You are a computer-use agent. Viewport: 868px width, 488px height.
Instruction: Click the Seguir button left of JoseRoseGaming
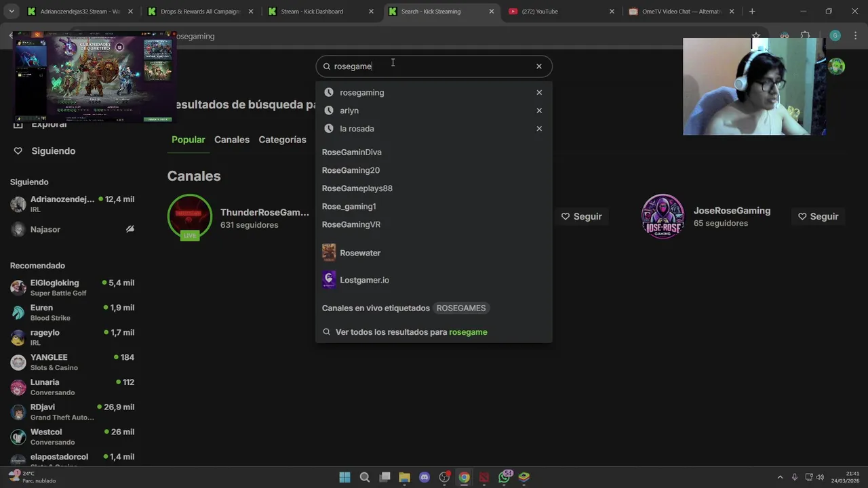[x=581, y=216]
